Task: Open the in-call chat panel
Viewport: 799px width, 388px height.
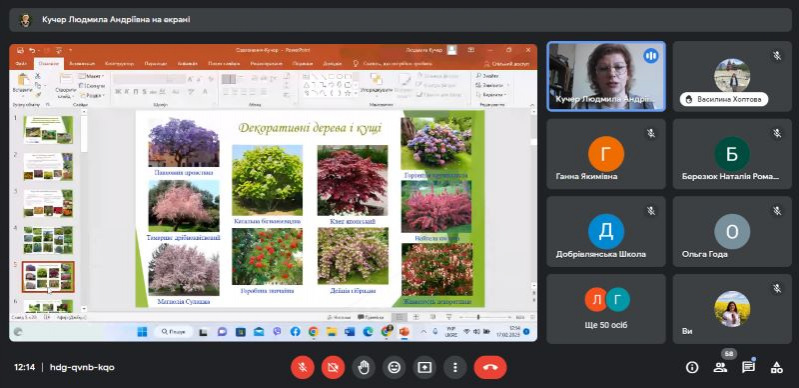Action: (x=748, y=367)
